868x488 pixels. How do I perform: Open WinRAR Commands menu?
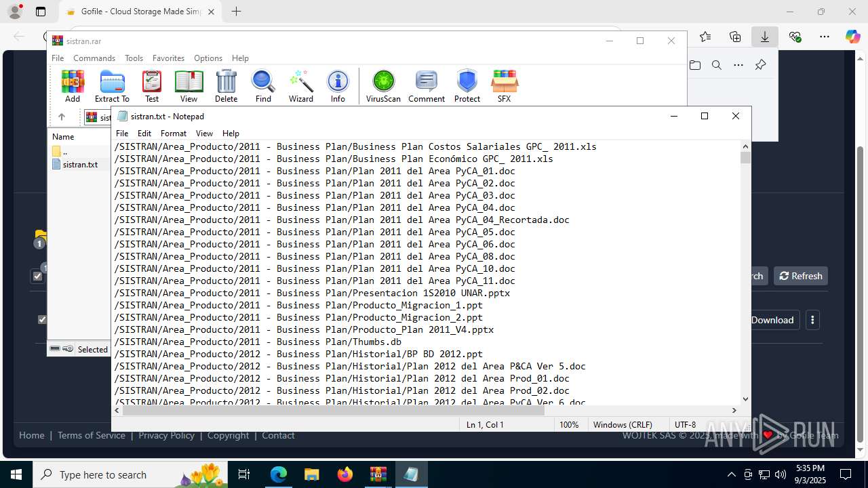coord(94,58)
